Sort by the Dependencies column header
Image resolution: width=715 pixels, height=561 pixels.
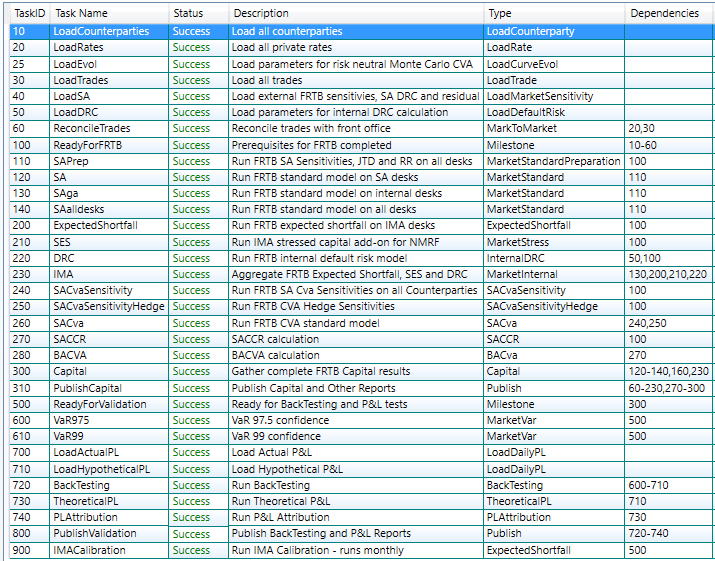point(668,14)
